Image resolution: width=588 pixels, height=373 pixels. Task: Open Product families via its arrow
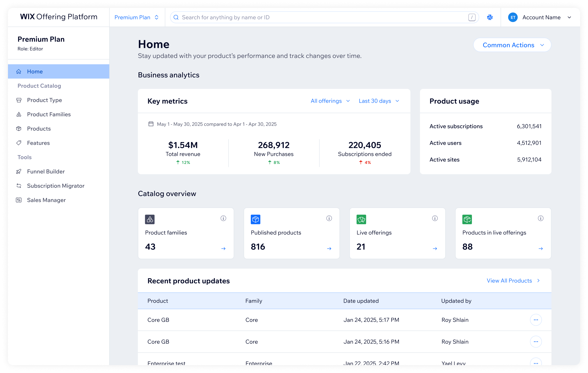223,248
